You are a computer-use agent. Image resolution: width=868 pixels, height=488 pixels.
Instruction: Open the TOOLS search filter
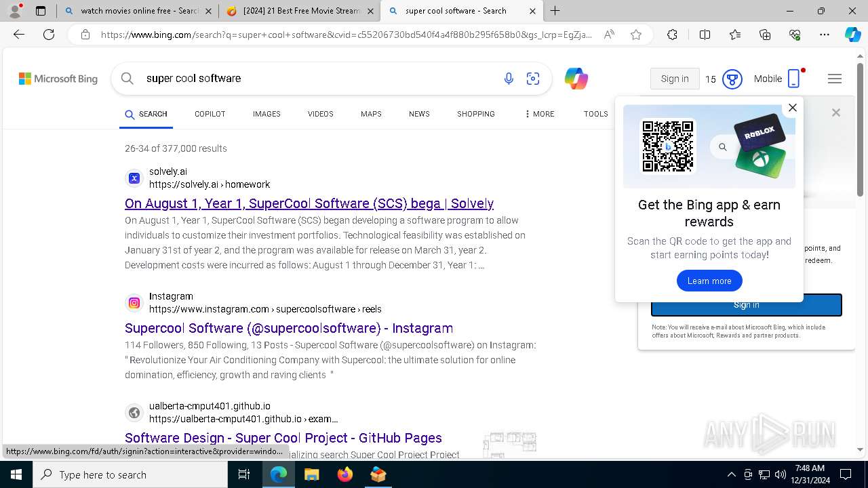tap(595, 114)
